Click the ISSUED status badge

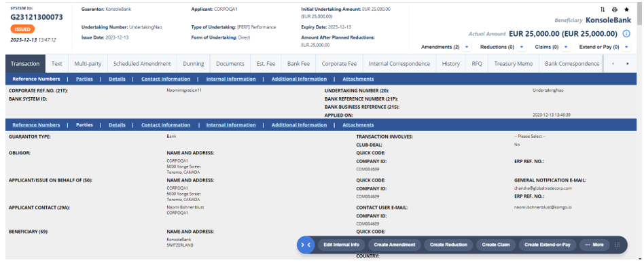click(22, 30)
